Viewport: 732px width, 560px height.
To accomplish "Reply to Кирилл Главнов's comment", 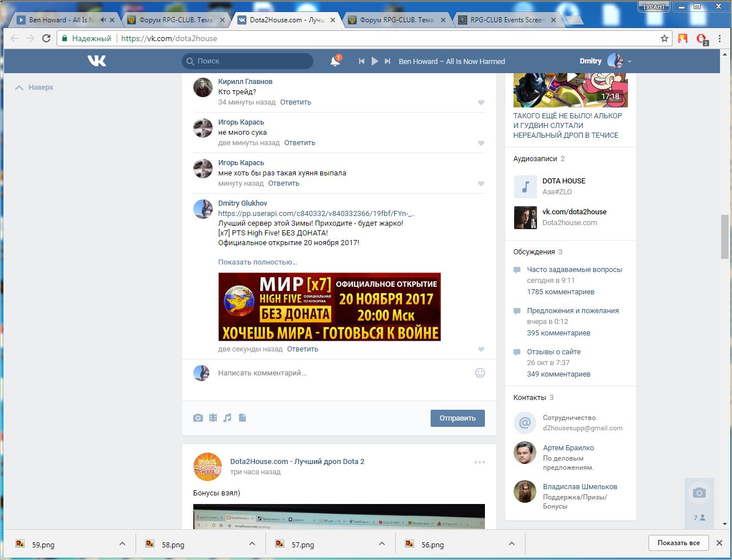I will 296,102.
